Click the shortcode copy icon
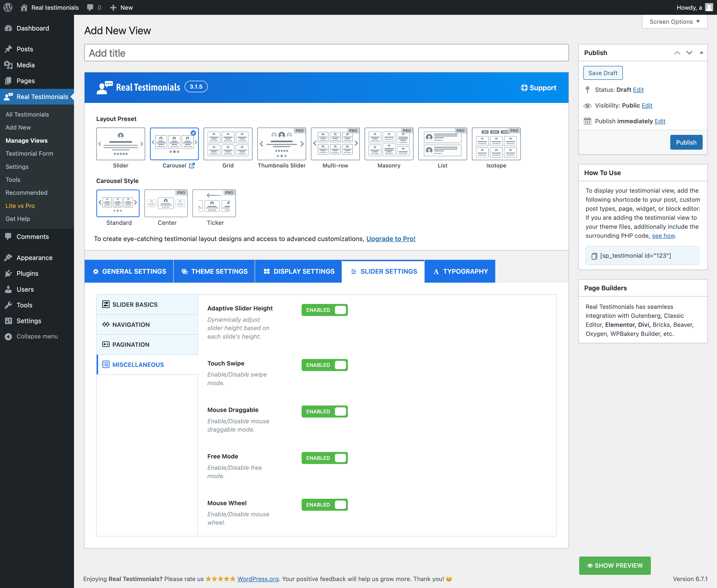Screen dimensions: 717x588 (x=594, y=256)
